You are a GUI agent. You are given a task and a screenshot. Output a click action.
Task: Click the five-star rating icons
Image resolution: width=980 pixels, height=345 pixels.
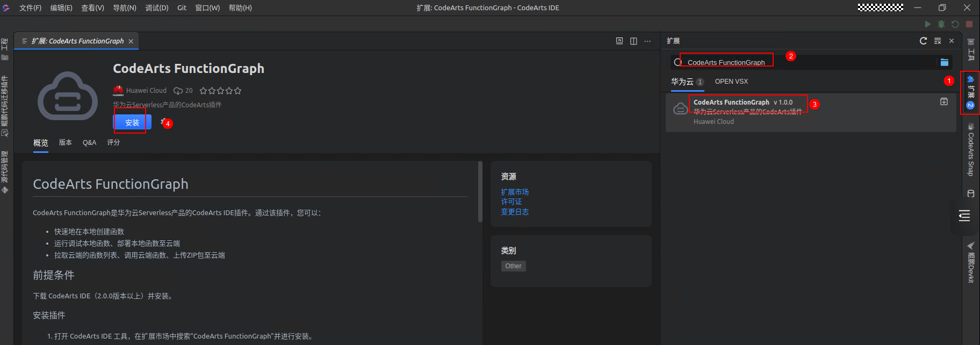coord(220,91)
